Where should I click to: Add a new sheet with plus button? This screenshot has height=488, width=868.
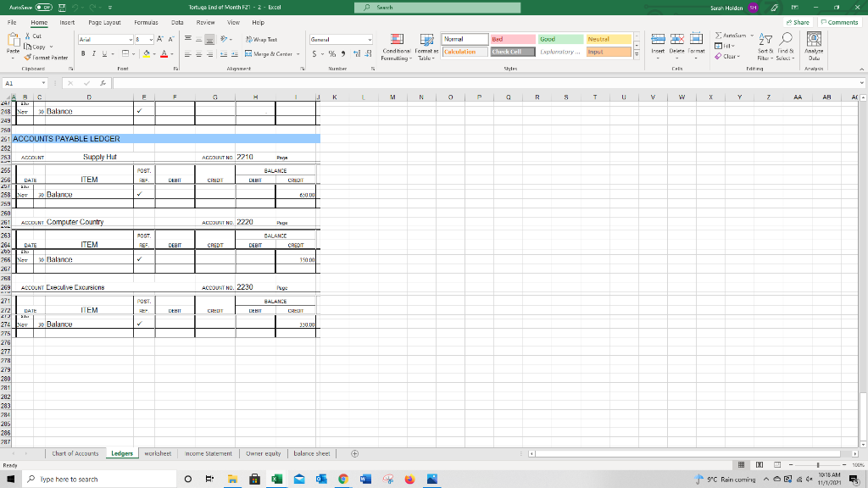(x=355, y=454)
